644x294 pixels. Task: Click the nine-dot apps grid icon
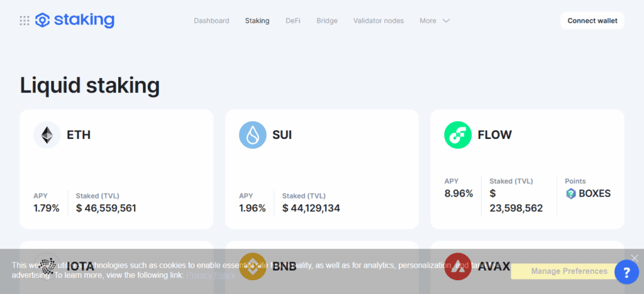pyautogui.click(x=25, y=21)
